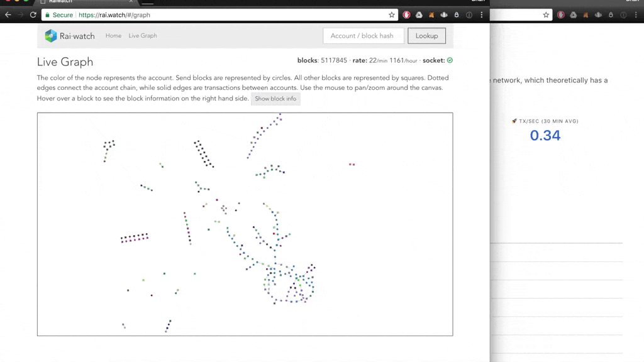Go to the Home nav item
Screen dimensions: 644x362
tap(113, 36)
